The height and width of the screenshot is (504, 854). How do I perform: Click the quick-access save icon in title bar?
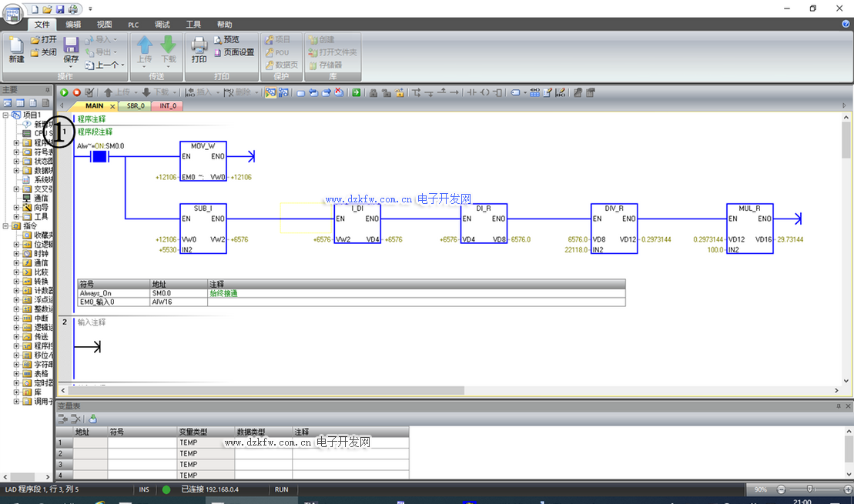[x=60, y=8]
